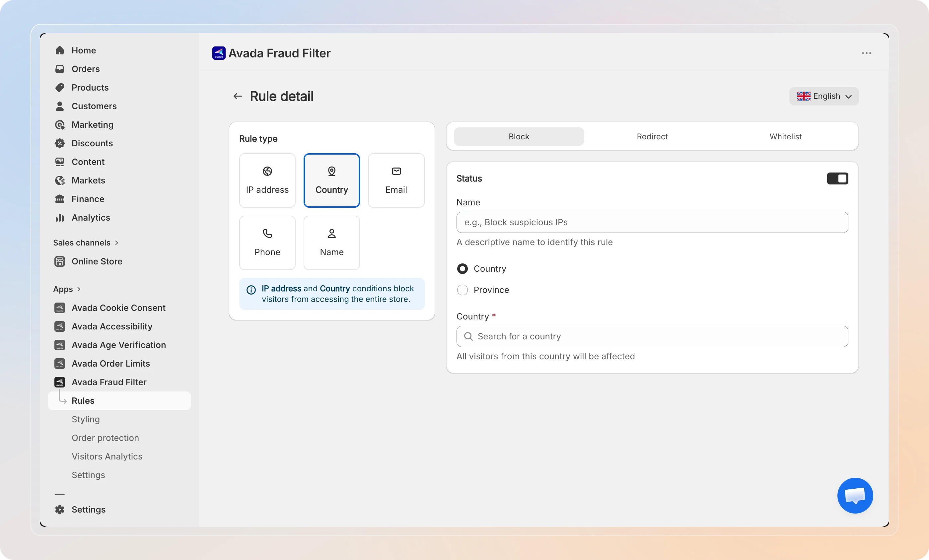The height and width of the screenshot is (560, 929).
Task: Click the Markets globe icon
Action: (60, 180)
